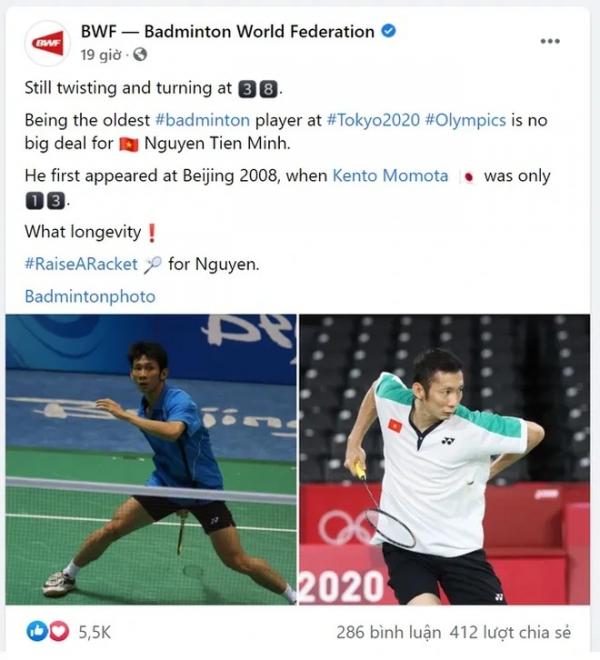
Task: Open the #RaiseARacket hashtag
Action: [81, 264]
